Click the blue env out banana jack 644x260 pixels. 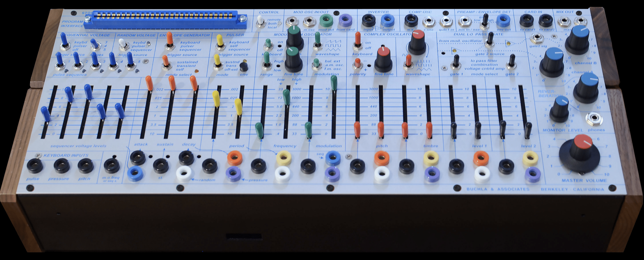click(503, 21)
